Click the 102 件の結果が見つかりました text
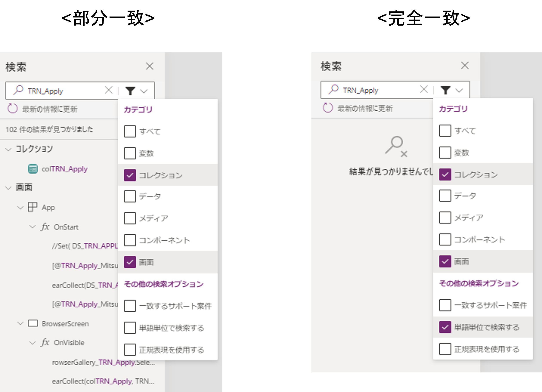 (x=49, y=129)
